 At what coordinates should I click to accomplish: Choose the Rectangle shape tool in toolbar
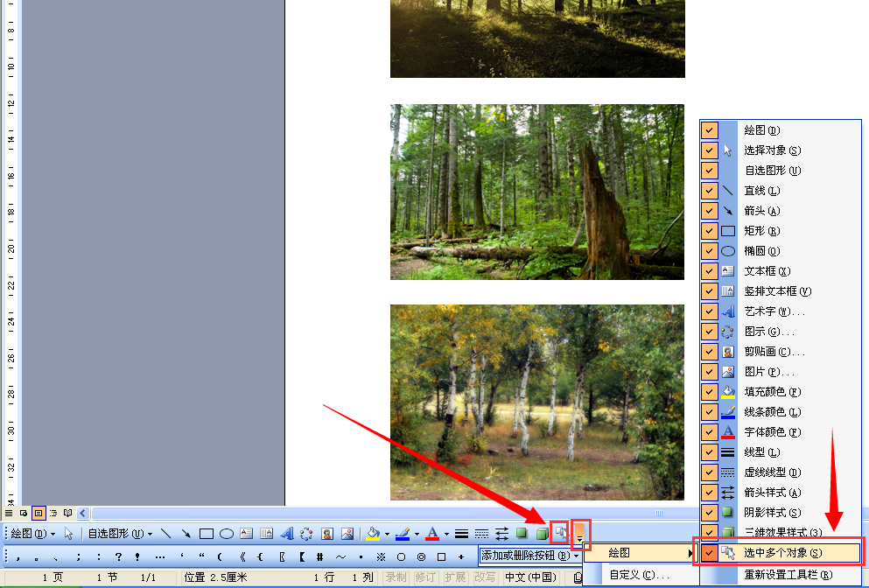[207, 534]
